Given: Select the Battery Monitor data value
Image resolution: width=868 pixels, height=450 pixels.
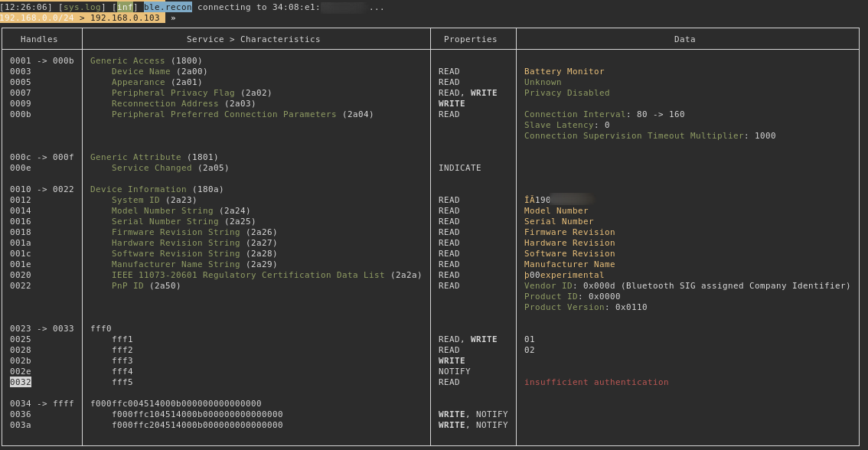Looking at the screenshot, I should tap(564, 71).
